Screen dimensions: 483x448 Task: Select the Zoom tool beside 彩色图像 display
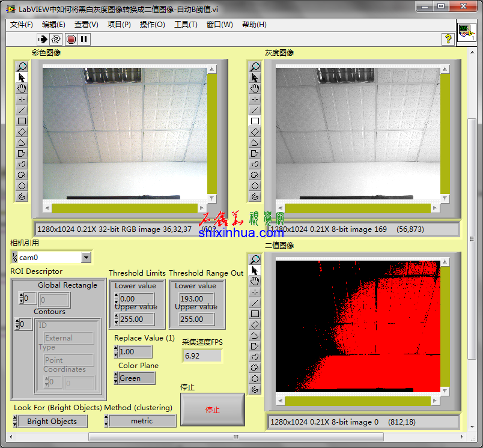(22, 67)
